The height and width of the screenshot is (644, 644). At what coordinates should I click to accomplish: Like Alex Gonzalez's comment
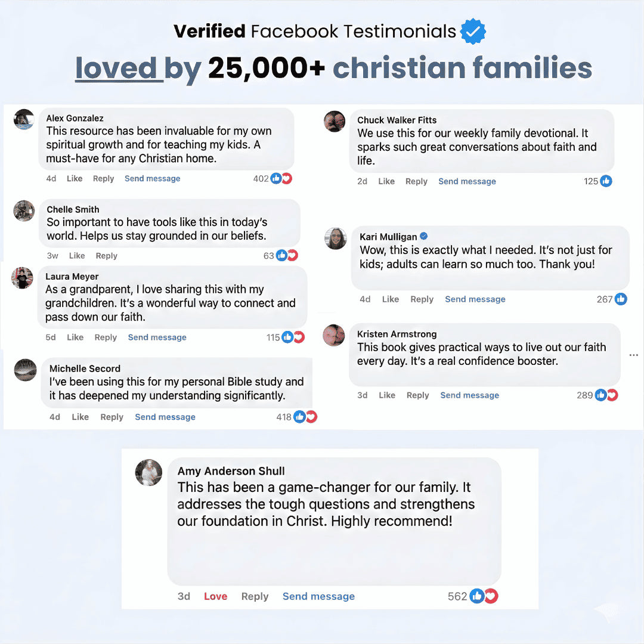[x=75, y=178]
